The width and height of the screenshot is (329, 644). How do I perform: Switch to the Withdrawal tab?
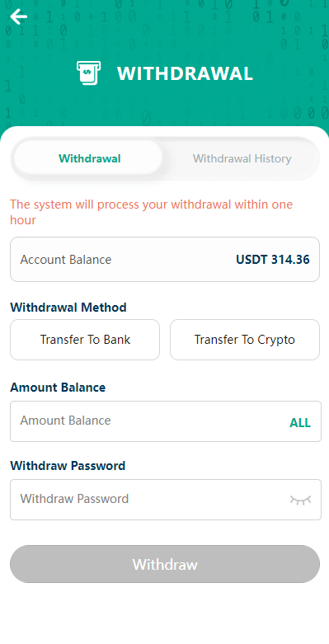(89, 158)
